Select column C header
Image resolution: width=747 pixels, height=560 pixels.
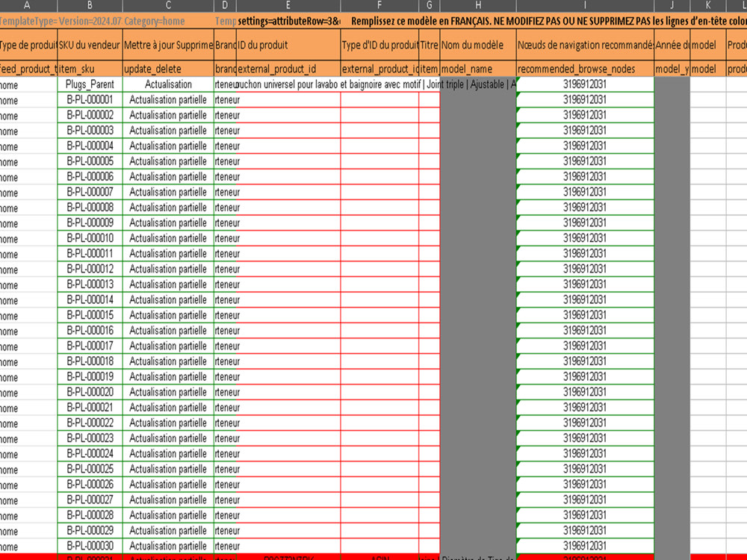[168, 6]
